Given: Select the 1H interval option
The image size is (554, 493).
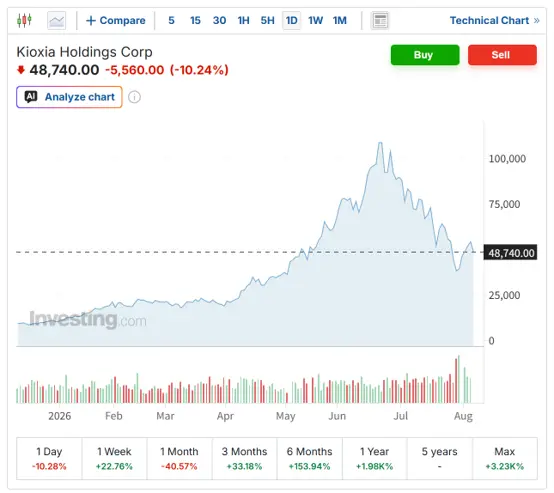Looking at the screenshot, I should point(243,20).
